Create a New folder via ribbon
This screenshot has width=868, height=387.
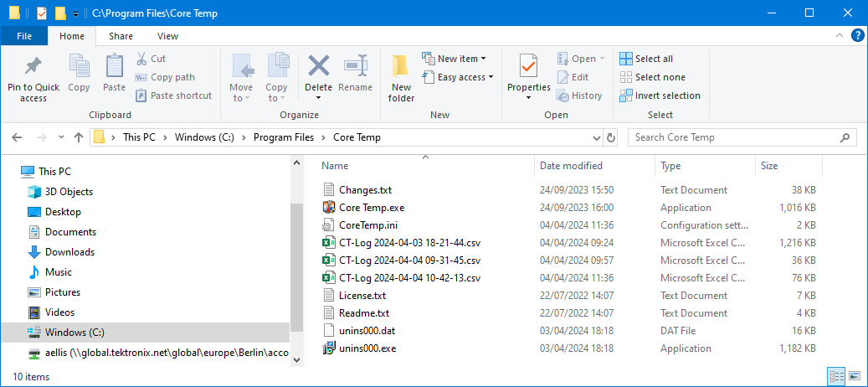401,78
